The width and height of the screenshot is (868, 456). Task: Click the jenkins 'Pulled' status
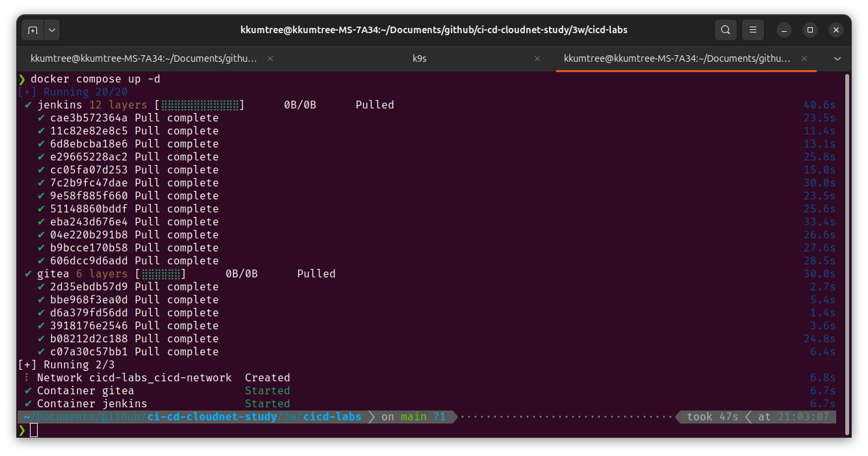coord(375,105)
